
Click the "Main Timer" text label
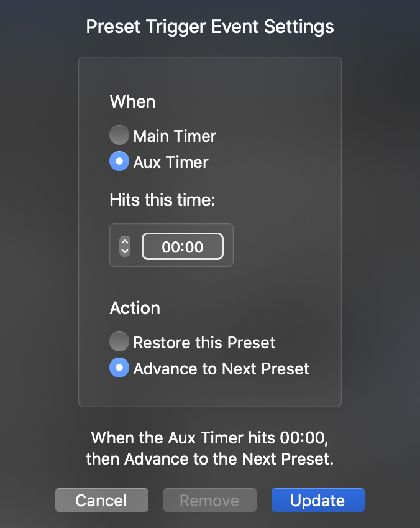[175, 136]
